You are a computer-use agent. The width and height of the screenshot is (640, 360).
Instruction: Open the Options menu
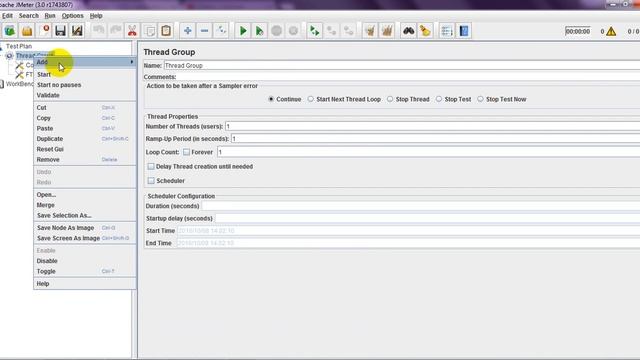72,16
